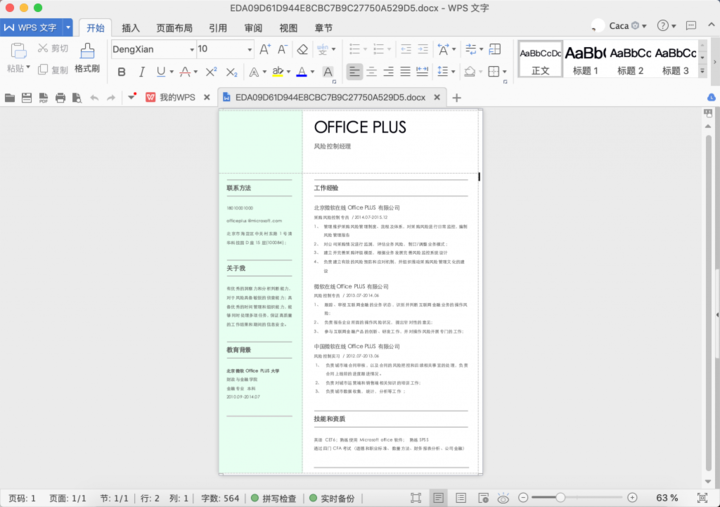Justify text alignment
This screenshot has height=507, width=720.
click(405, 72)
